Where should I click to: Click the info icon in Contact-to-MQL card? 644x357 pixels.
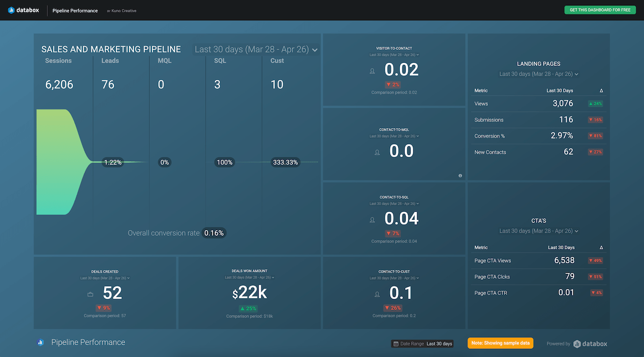click(460, 175)
